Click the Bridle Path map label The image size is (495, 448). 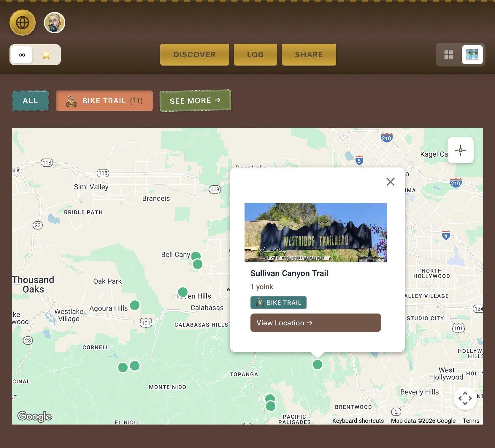83,212
